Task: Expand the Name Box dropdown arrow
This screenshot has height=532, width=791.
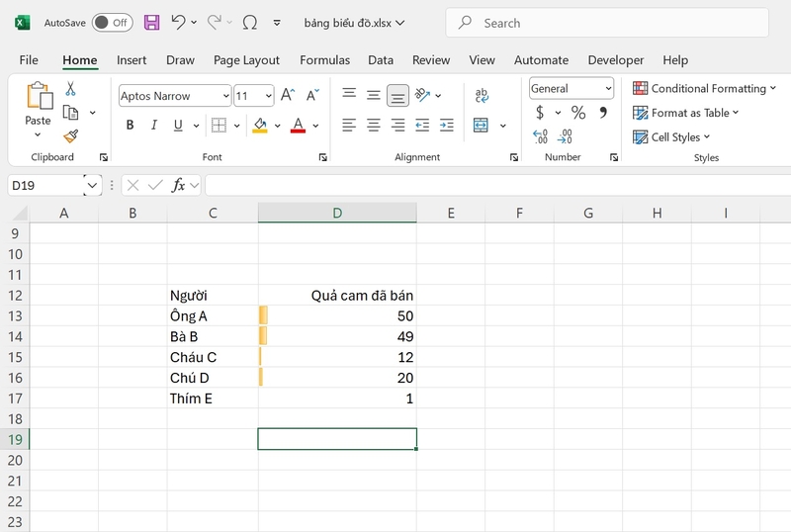Action: point(92,185)
